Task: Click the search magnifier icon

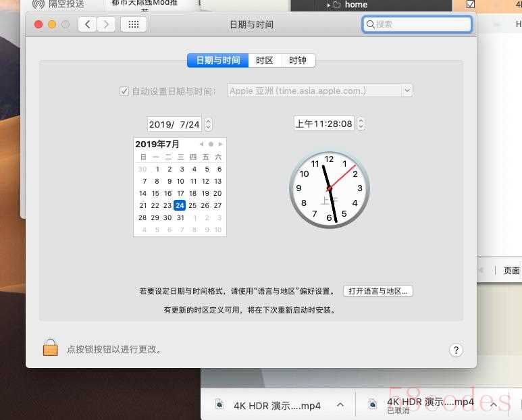Action: coord(370,24)
